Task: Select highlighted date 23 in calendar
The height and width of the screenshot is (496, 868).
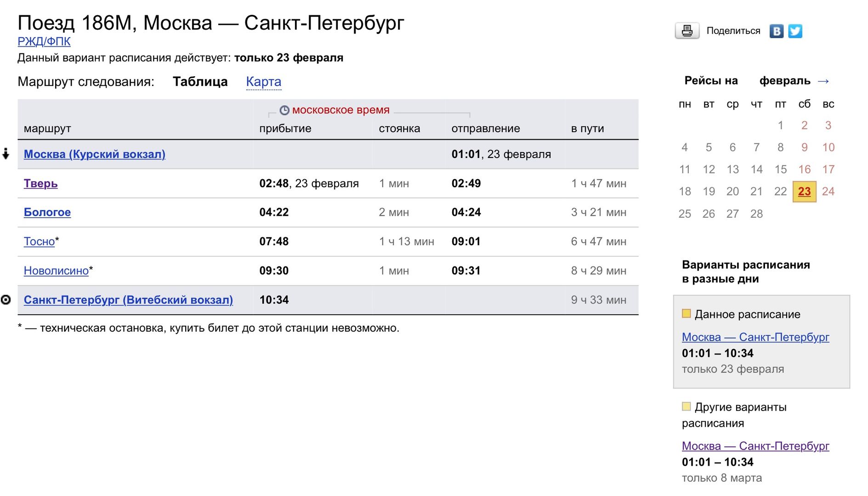Action: [804, 192]
